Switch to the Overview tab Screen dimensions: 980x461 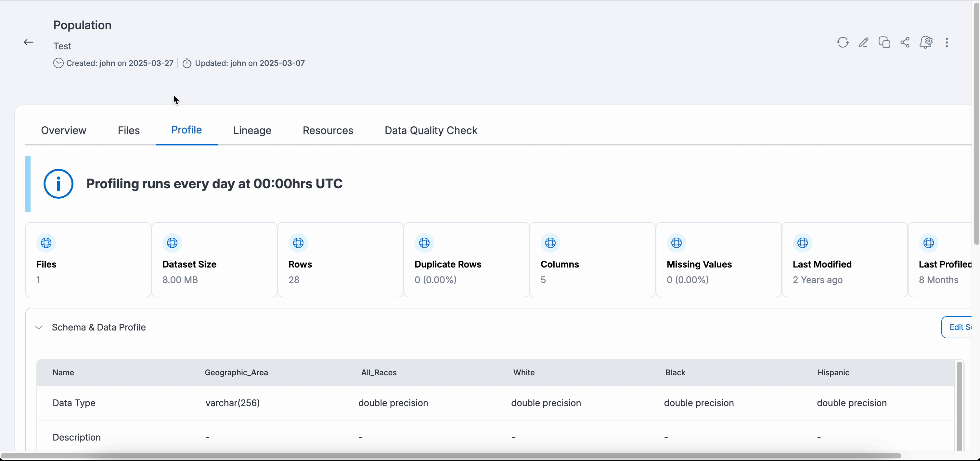[64, 131]
